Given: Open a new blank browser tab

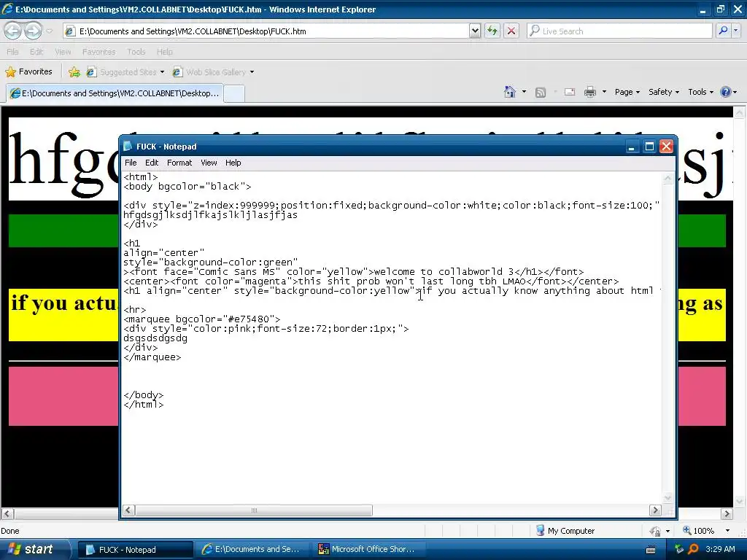Looking at the screenshot, I should coord(234,93).
